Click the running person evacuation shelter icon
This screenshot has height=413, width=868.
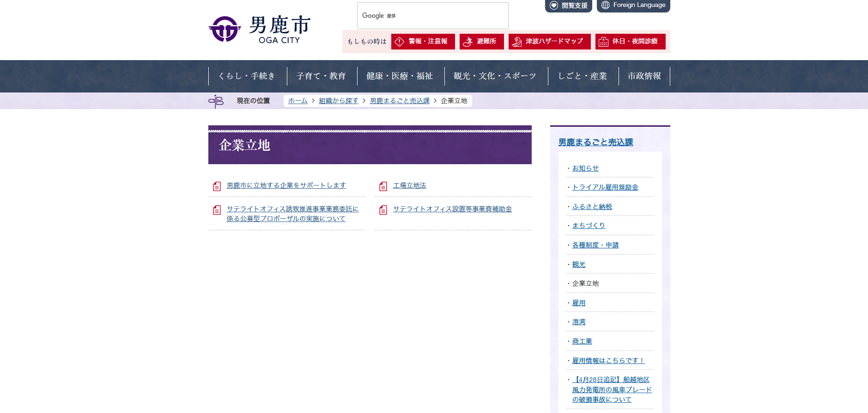pos(467,42)
